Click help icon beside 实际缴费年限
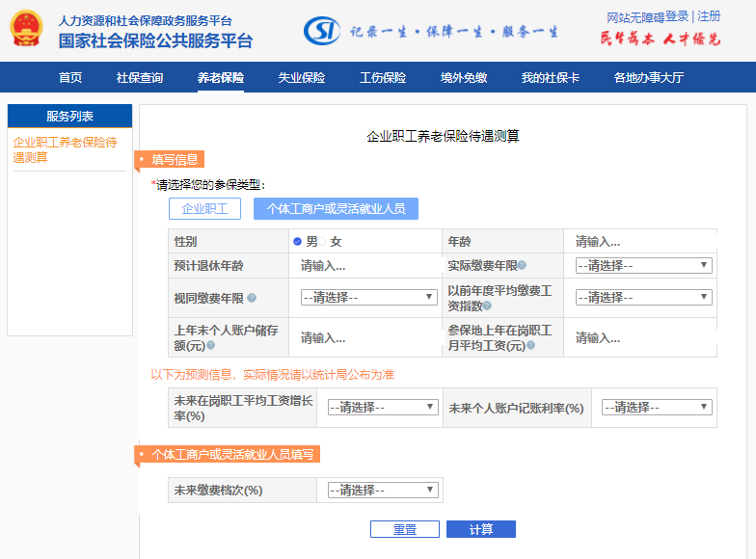 tap(522, 265)
